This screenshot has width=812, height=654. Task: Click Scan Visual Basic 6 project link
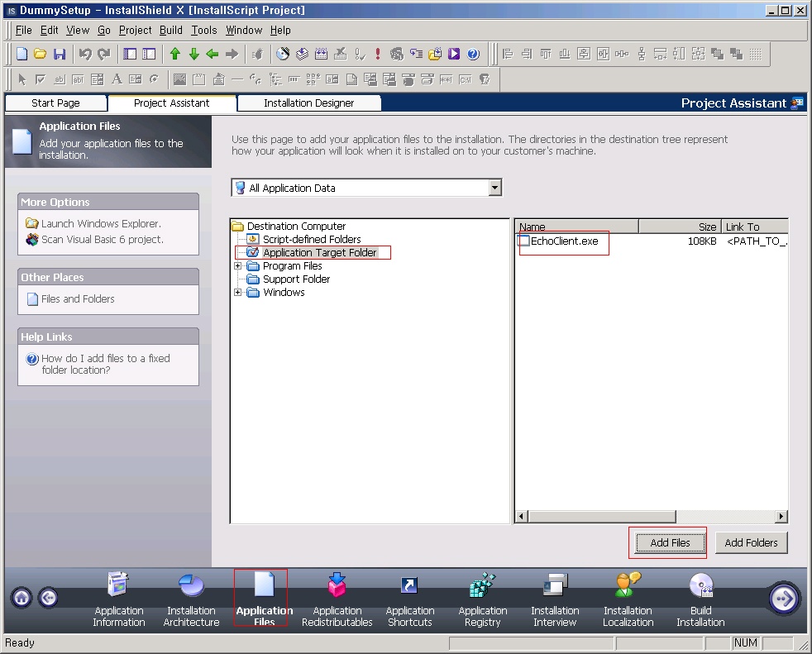point(102,239)
